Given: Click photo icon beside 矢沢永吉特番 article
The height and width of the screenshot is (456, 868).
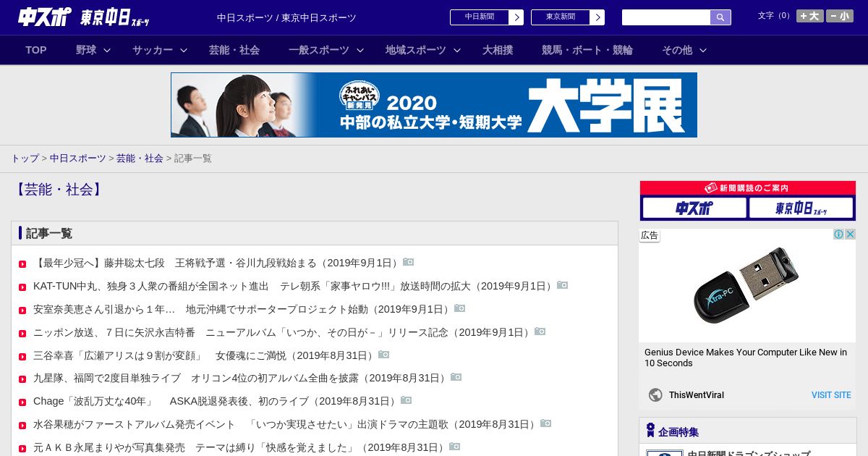Looking at the screenshot, I should coord(540,332).
